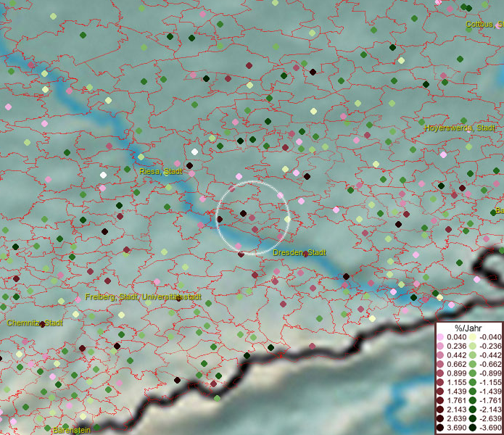Screen dimensions: 504x435
Task: Click the 'Hoyerswerda, Stadt' map label
Action: pos(460,128)
